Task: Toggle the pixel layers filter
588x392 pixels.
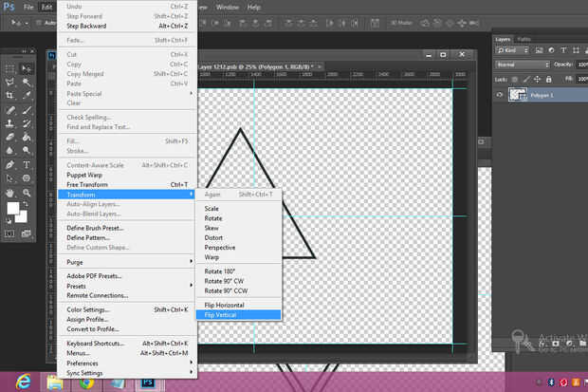Action: point(539,50)
